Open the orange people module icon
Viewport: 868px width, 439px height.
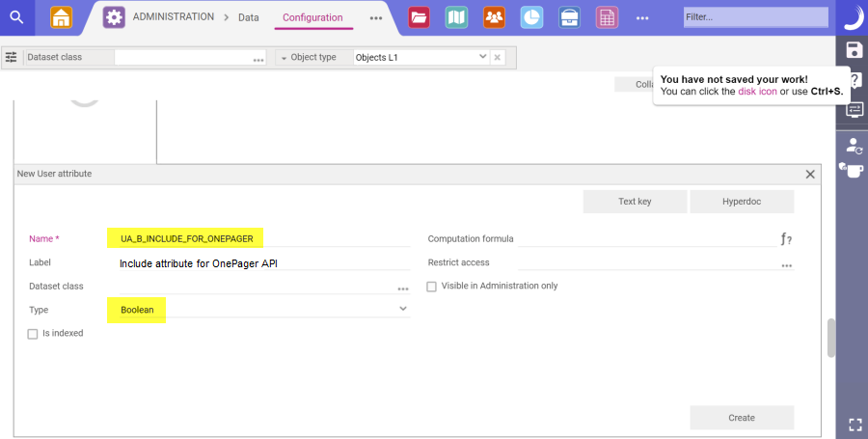tap(494, 17)
